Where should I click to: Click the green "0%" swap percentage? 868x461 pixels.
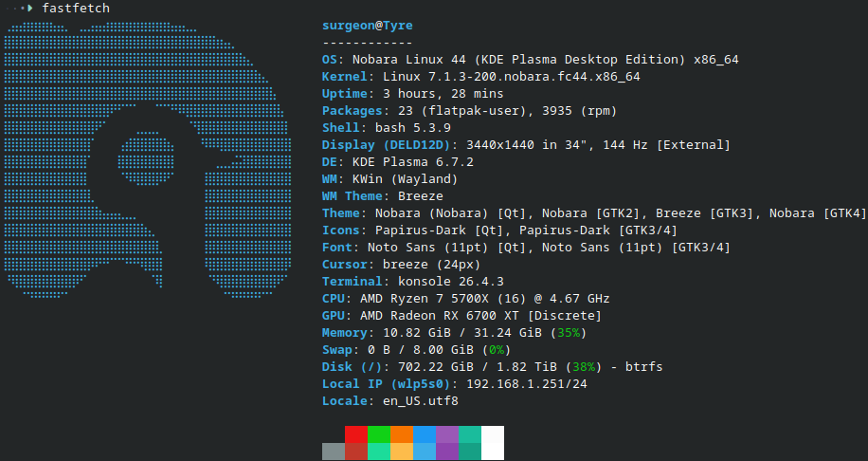497,350
